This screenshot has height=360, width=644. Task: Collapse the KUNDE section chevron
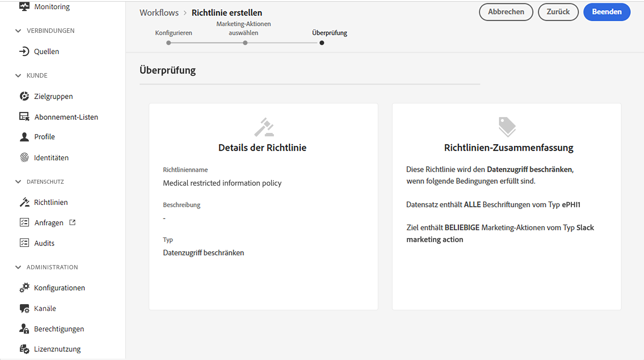click(18, 75)
